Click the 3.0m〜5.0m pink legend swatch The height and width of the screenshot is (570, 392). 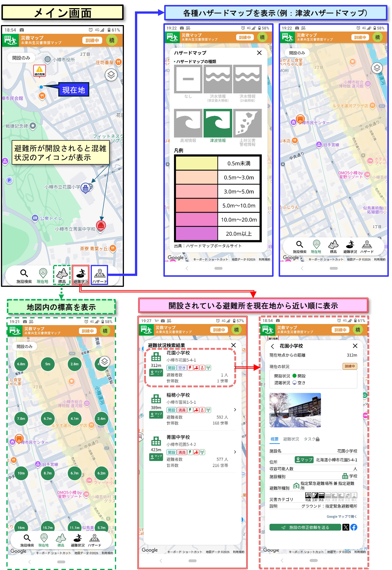(196, 191)
